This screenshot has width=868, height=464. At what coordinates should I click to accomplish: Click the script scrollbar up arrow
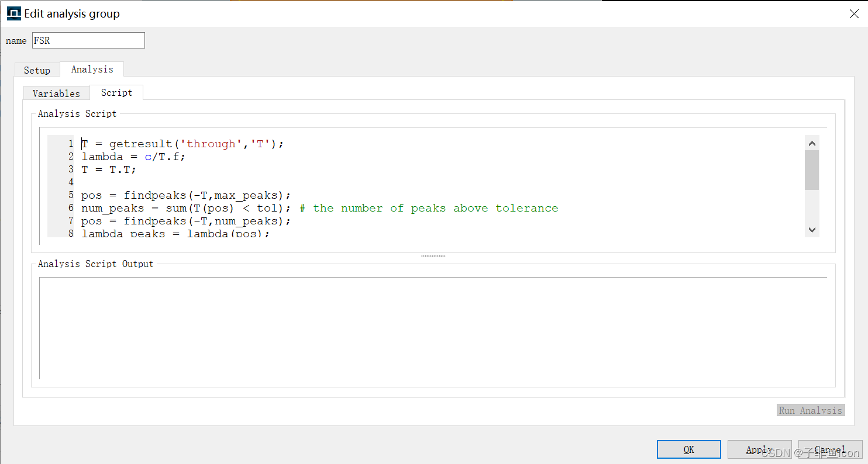click(811, 143)
